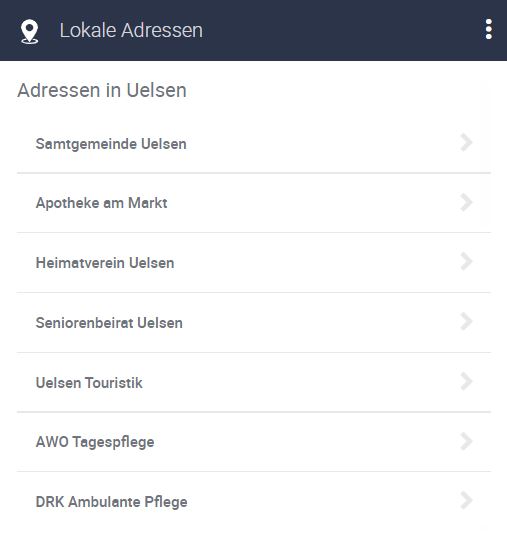Open AWO Tagespflege address details
The height and width of the screenshot is (545, 507).
(254, 442)
